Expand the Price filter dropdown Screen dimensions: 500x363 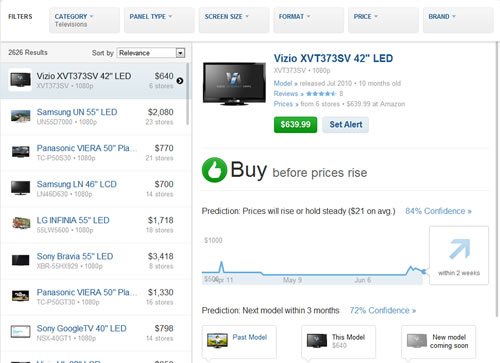[x=383, y=20]
